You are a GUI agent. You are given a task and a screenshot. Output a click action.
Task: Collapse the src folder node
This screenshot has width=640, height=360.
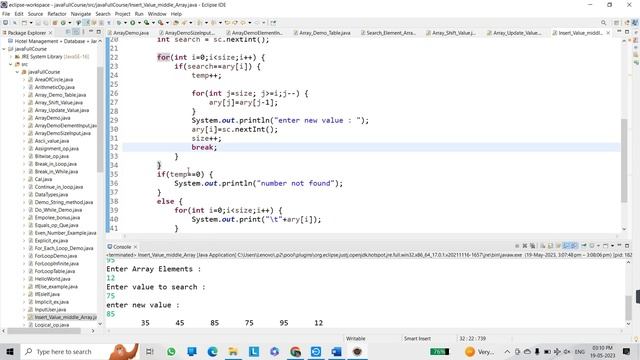[11, 64]
